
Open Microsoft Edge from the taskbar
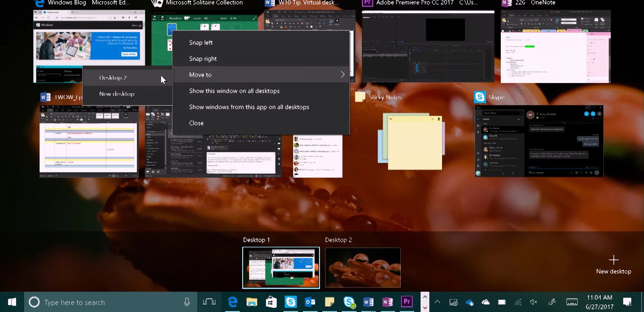tap(232, 302)
